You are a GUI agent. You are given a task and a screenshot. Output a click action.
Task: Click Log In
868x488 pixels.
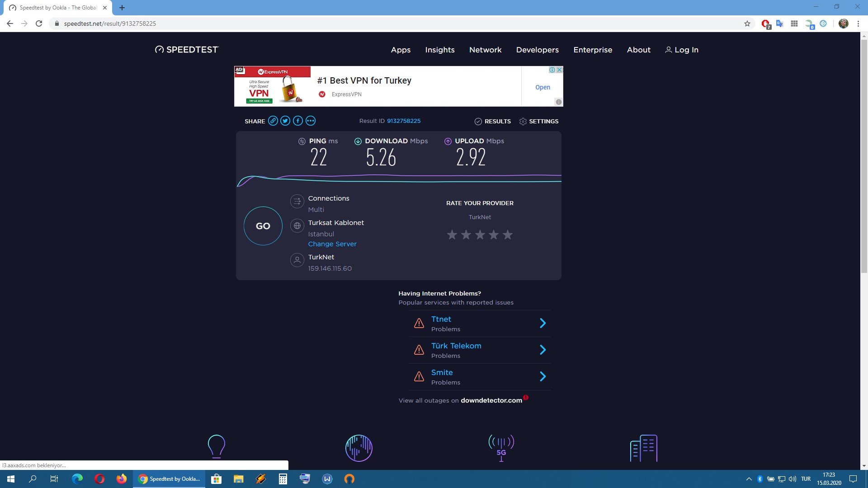[682, 50]
